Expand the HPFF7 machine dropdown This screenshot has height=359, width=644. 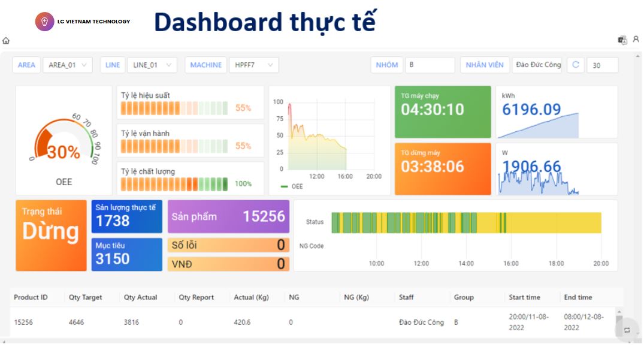253,65
